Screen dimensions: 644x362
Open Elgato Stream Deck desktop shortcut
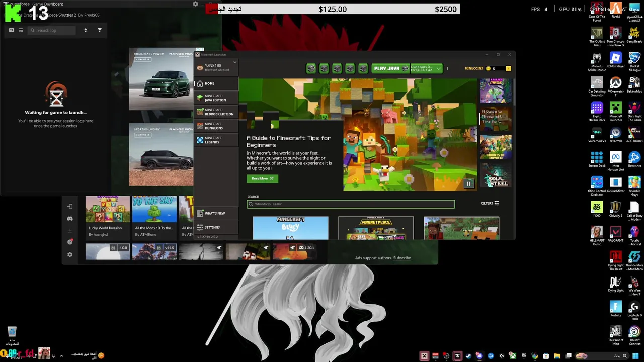coord(597,112)
